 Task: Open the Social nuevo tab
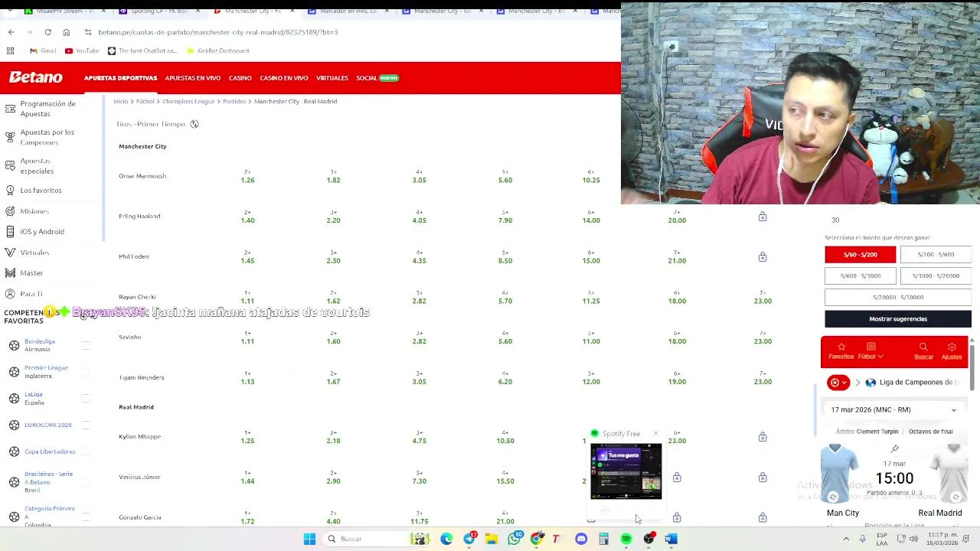(377, 78)
